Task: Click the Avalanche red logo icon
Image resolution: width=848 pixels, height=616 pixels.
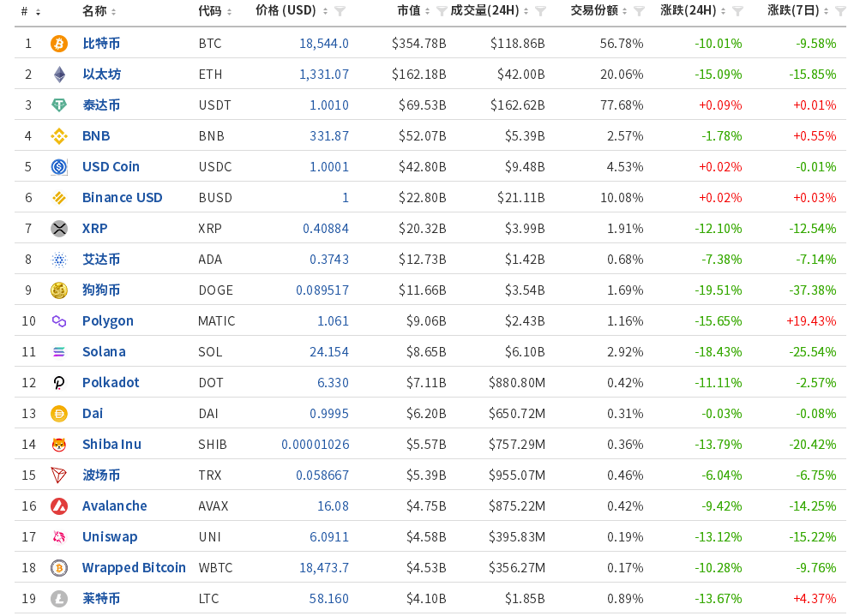Action: [x=58, y=505]
